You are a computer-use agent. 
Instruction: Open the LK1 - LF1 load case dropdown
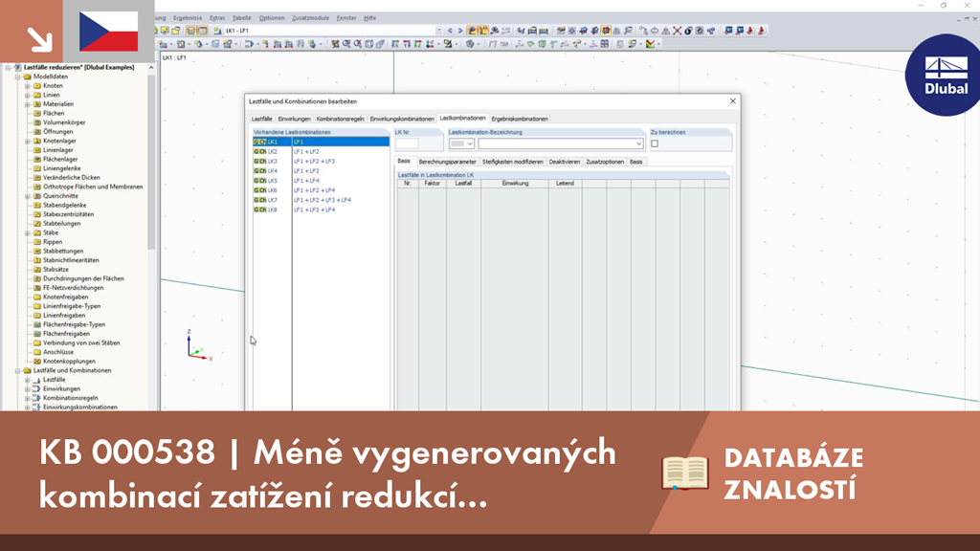(x=438, y=31)
